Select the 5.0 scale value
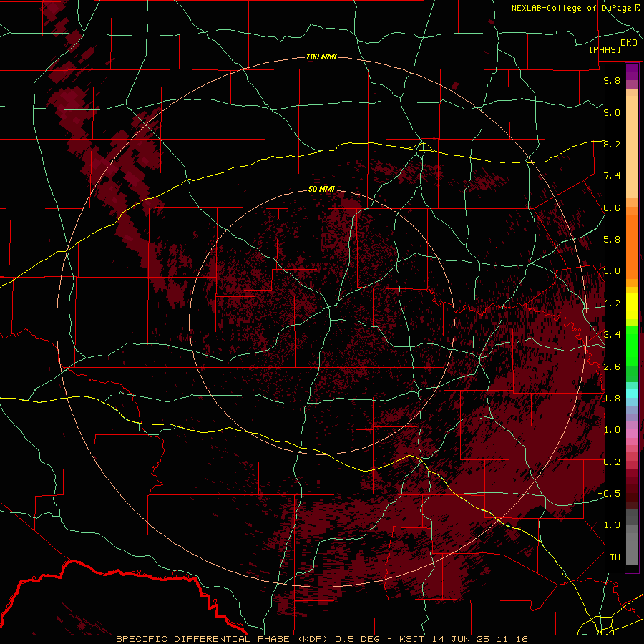 click(x=612, y=271)
